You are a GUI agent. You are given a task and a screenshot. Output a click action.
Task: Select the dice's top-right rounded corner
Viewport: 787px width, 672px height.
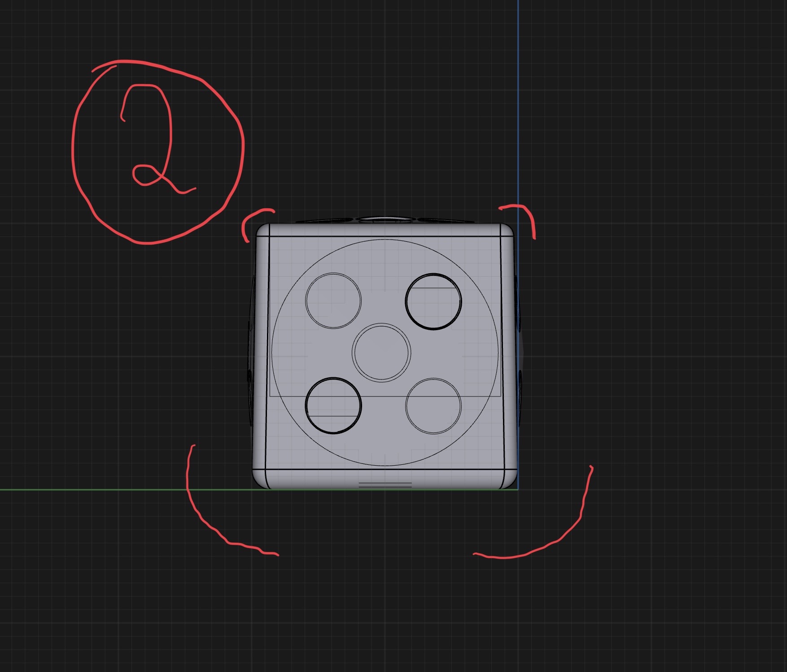(x=507, y=230)
